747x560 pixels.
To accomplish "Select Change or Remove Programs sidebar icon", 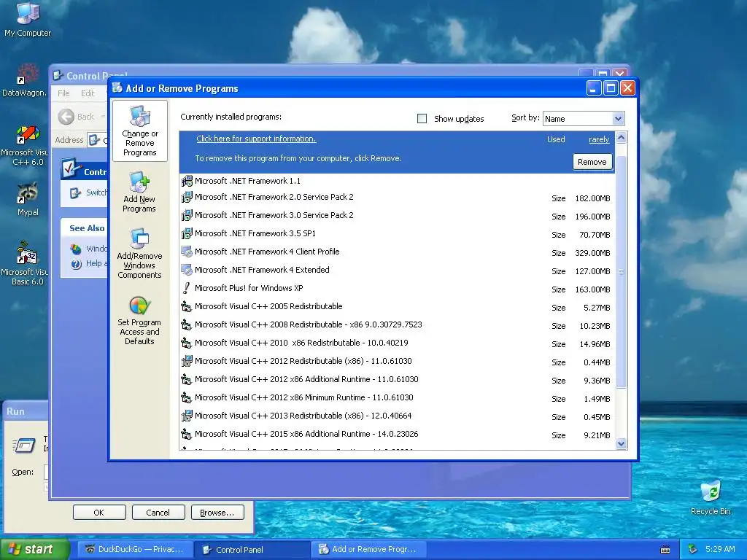I will pos(139,131).
